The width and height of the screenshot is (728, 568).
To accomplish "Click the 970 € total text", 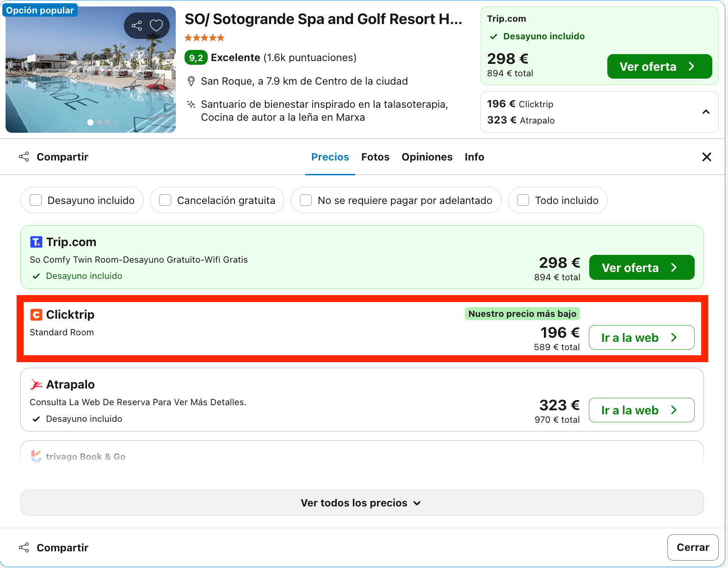I will pyautogui.click(x=557, y=420).
